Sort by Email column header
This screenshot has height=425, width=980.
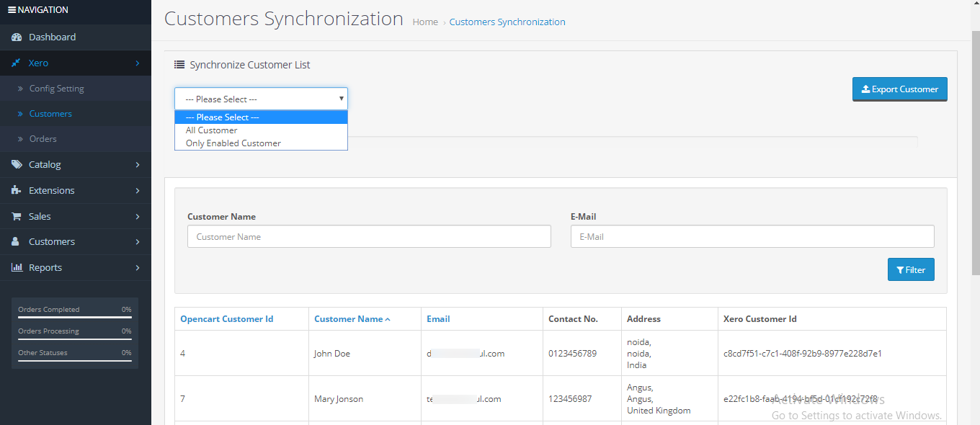click(x=438, y=319)
